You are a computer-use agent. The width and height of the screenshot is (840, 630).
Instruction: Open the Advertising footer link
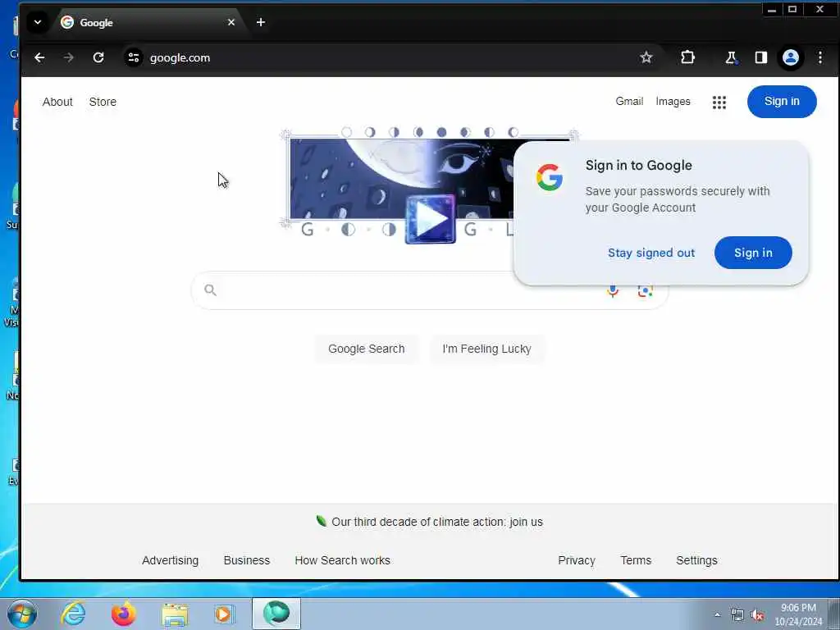[170, 560]
